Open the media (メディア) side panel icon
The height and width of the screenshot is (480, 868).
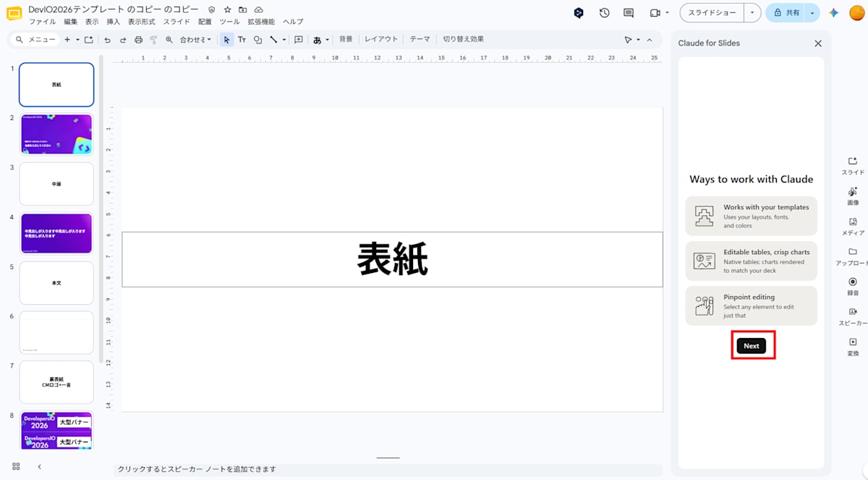pos(853,226)
